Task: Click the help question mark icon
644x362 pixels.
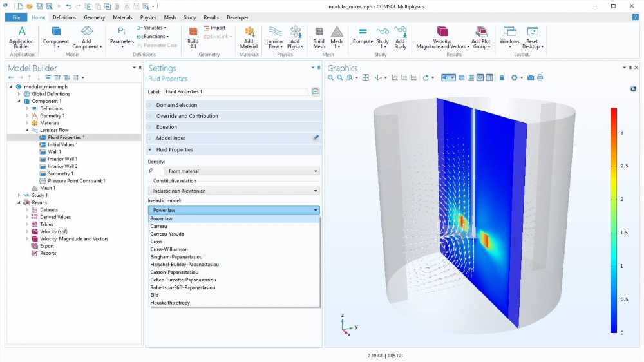Action: 636,17
